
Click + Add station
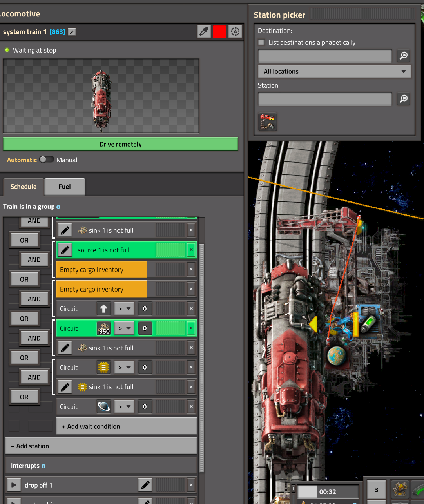pyautogui.click(x=101, y=446)
